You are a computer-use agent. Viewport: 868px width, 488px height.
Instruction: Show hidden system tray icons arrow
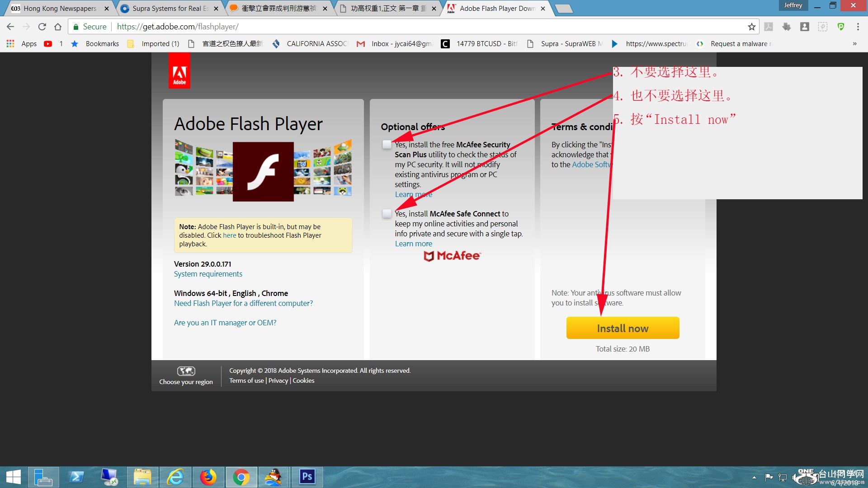[x=754, y=477]
